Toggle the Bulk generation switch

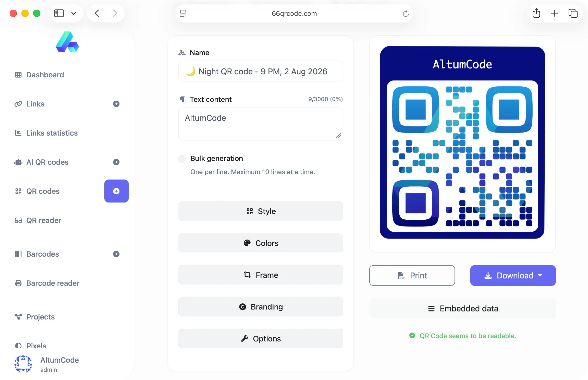pyautogui.click(x=182, y=159)
